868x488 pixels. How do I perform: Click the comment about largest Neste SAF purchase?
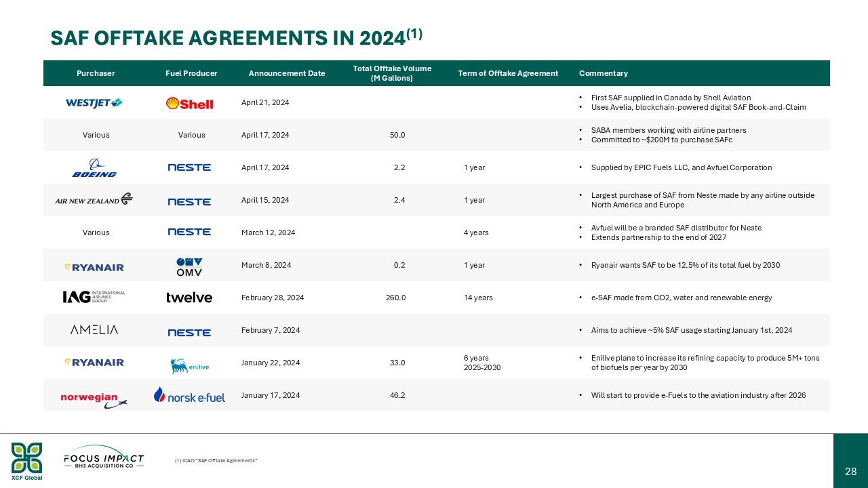pyautogui.click(x=703, y=200)
